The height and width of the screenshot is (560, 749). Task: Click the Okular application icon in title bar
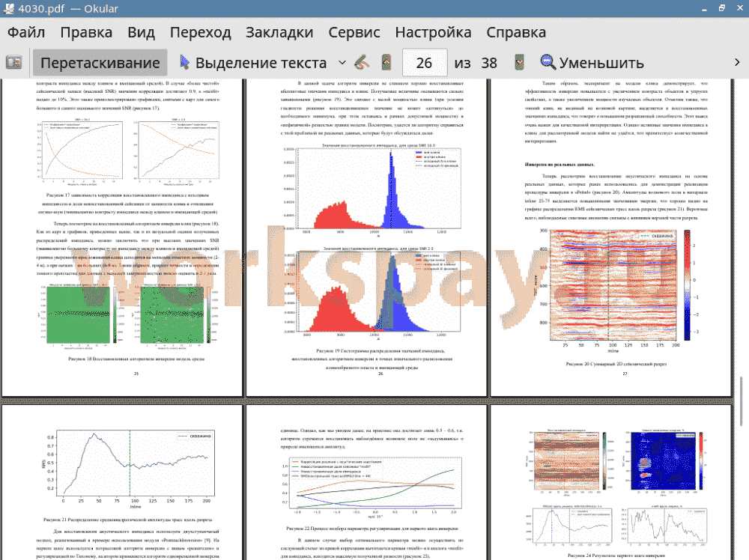(8, 8)
